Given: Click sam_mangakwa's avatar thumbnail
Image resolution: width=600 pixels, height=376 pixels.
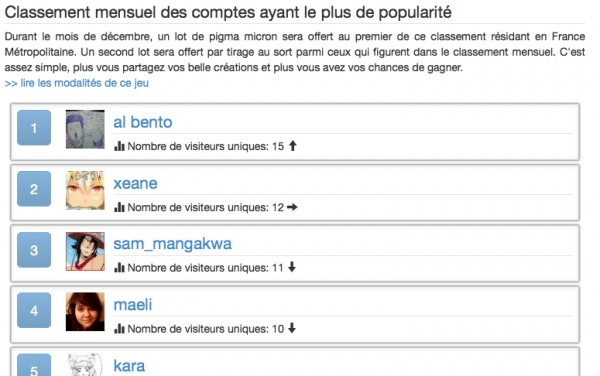Looking at the screenshot, I should pos(85,251).
